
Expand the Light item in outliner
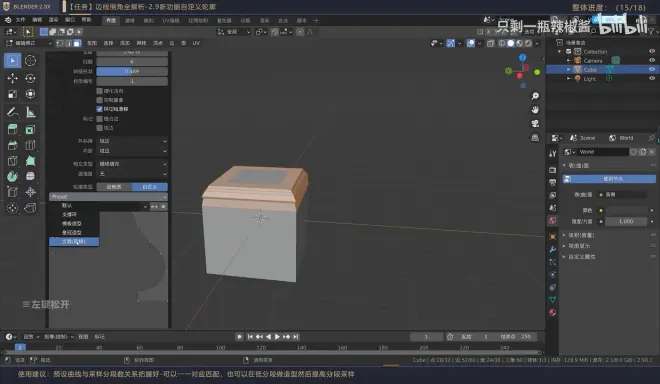pyautogui.click(x=569, y=79)
